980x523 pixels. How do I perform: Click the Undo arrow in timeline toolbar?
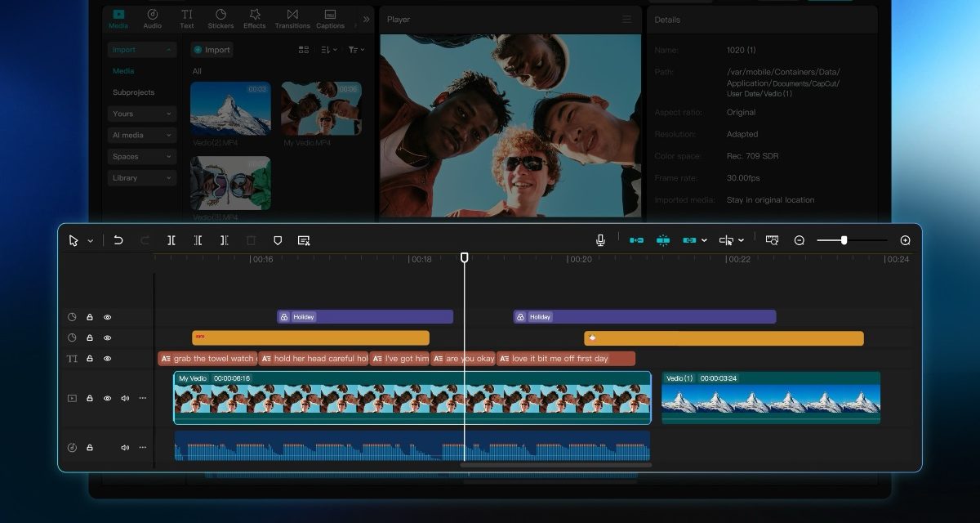[x=118, y=240]
